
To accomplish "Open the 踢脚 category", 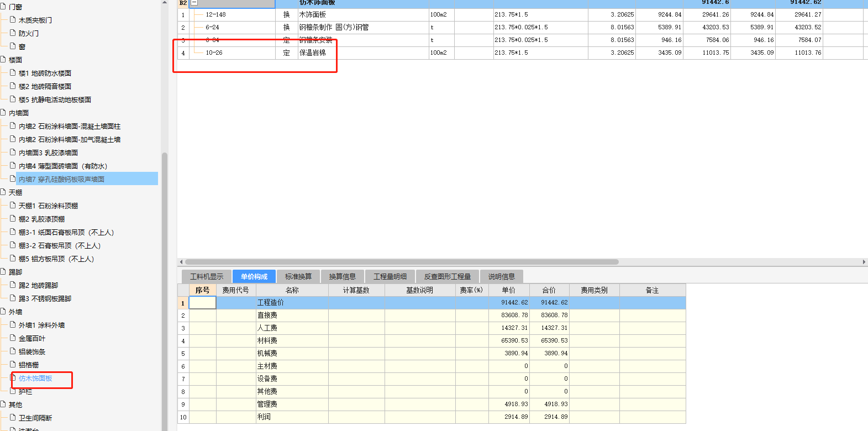I will [x=15, y=272].
